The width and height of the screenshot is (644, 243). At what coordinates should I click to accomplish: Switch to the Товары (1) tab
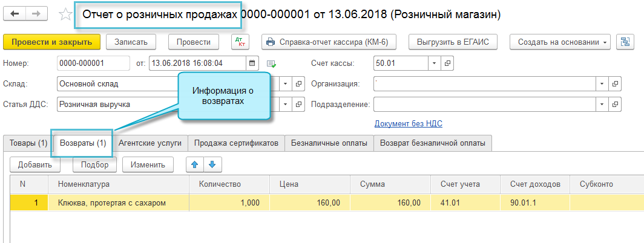(27, 144)
